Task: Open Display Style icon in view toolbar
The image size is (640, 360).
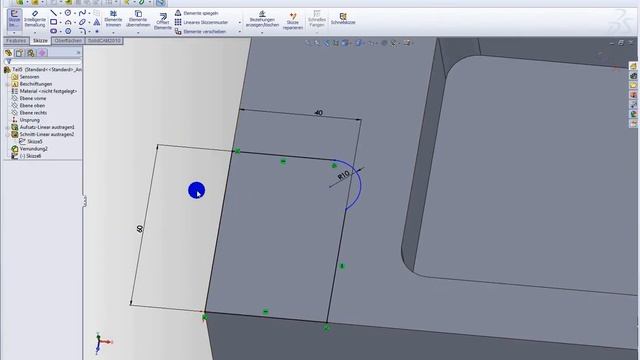Action: tap(358, 43)
